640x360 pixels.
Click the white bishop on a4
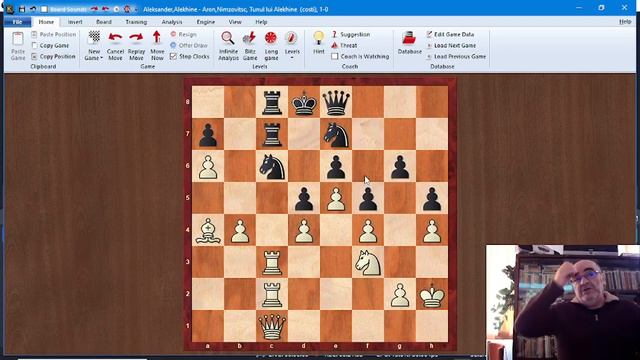point(208,230)
